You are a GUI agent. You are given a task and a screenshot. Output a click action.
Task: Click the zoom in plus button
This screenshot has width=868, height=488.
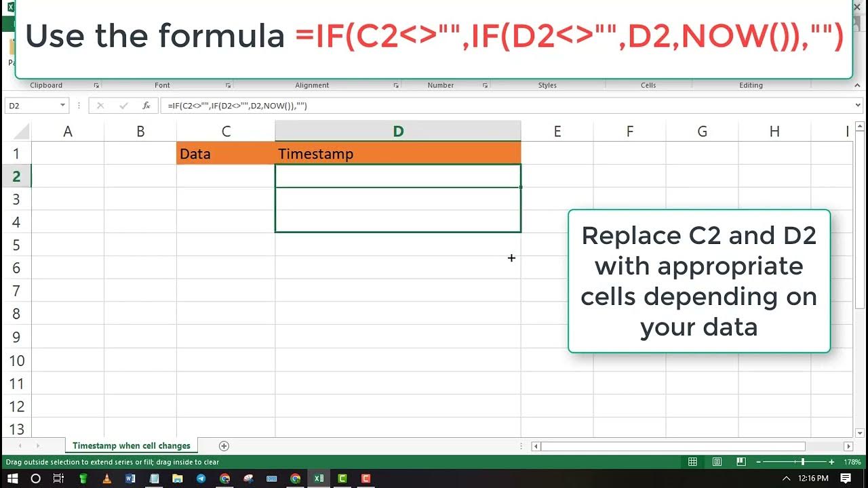831,462
